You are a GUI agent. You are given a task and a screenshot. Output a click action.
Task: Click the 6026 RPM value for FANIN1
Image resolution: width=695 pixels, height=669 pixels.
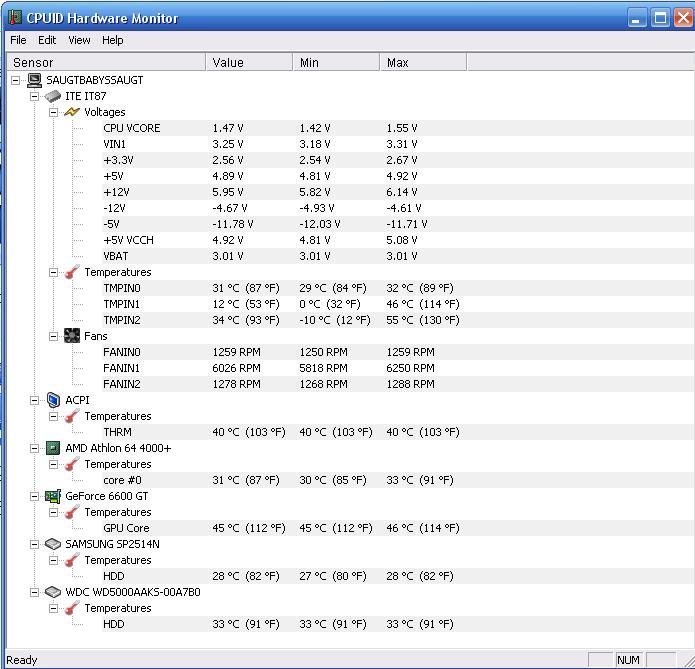point(236,368)
